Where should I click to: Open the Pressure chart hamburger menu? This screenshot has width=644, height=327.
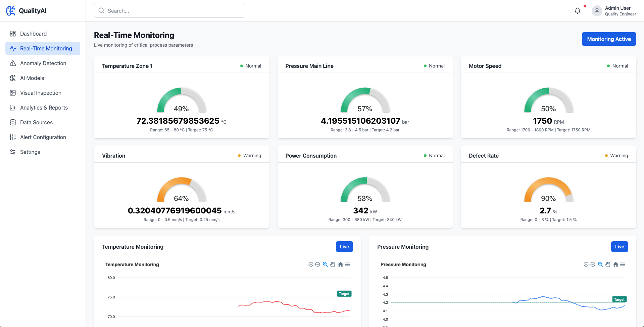point(623,264)
